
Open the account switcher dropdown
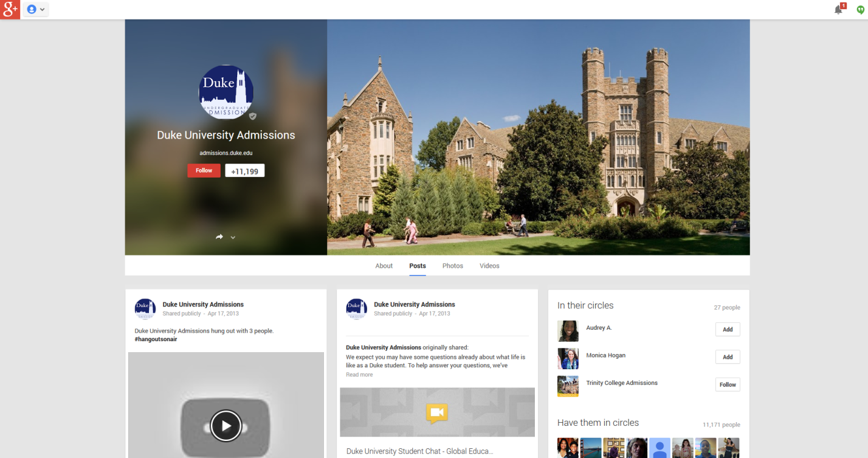tap(41, 9)
